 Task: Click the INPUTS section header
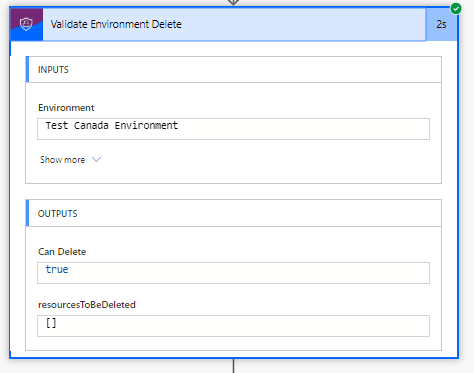pyautogui.click(x=233, y=69)
